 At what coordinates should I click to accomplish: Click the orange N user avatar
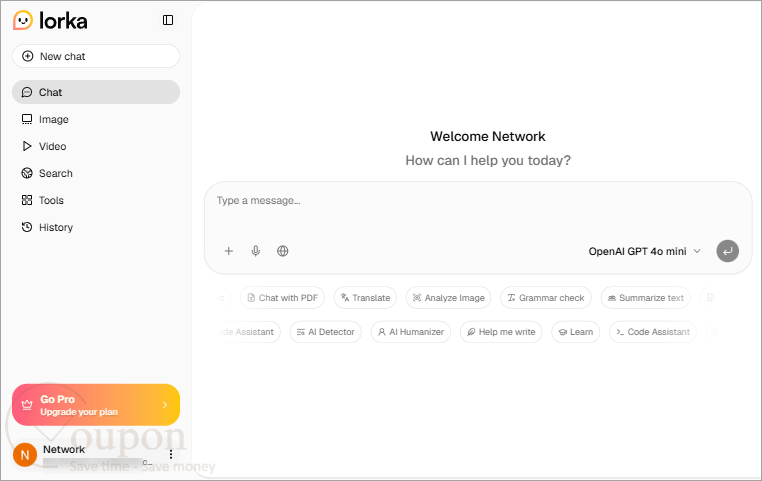pos(25,455)
